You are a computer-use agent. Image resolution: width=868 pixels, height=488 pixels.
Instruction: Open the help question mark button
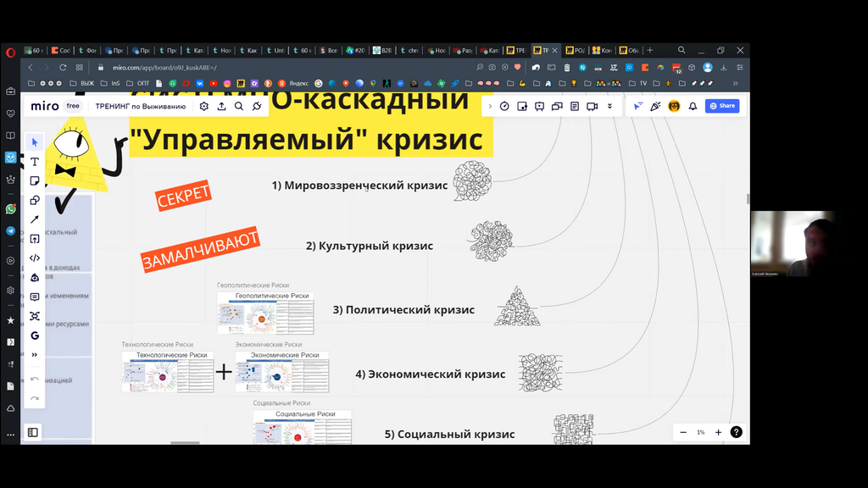[x=737, y=432]
